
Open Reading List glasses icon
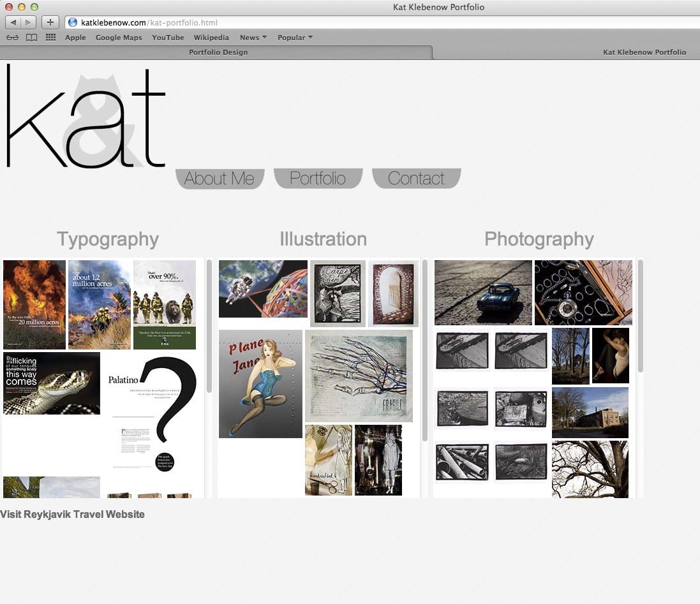pyautogui.click(x=13, y=38)
